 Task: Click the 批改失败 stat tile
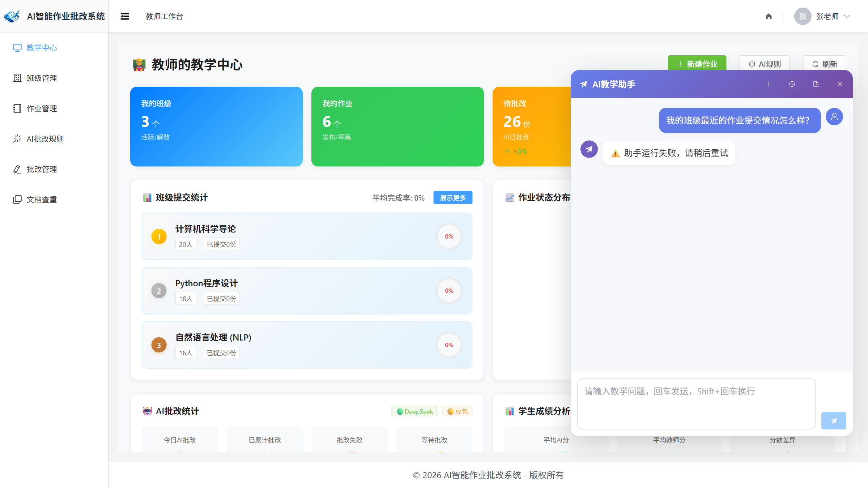point(349,440)
